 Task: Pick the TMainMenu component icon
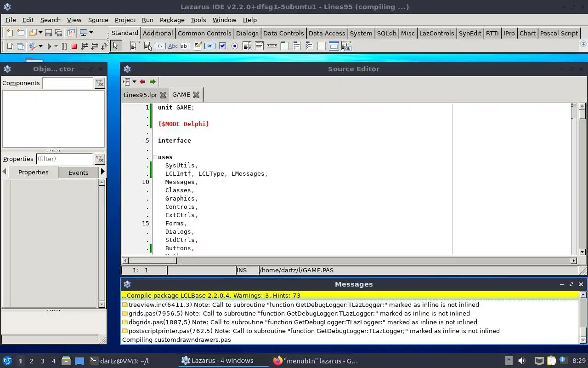(135, 46)
